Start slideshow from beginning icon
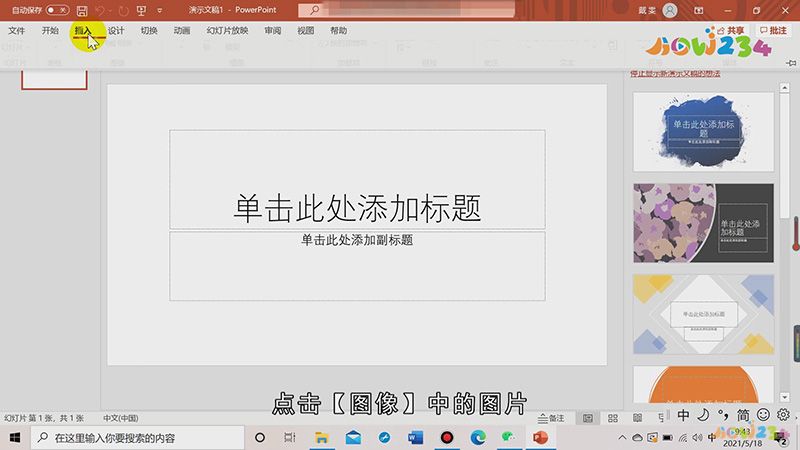 [141, 10]
